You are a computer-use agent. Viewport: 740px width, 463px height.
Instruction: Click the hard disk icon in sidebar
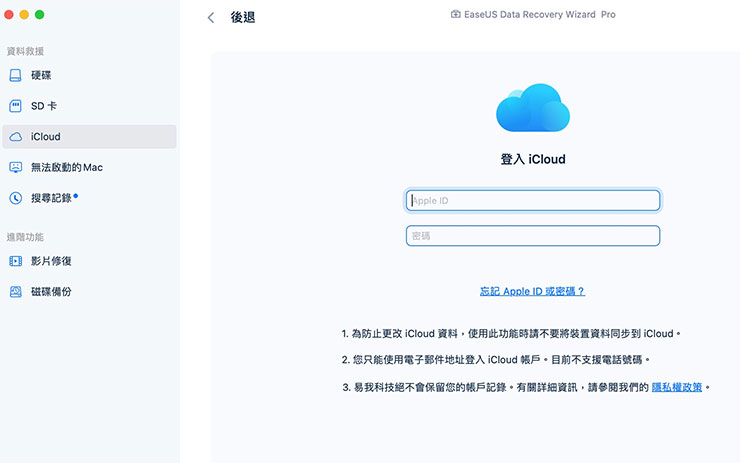pyautogui.click(x=16, y=75)
